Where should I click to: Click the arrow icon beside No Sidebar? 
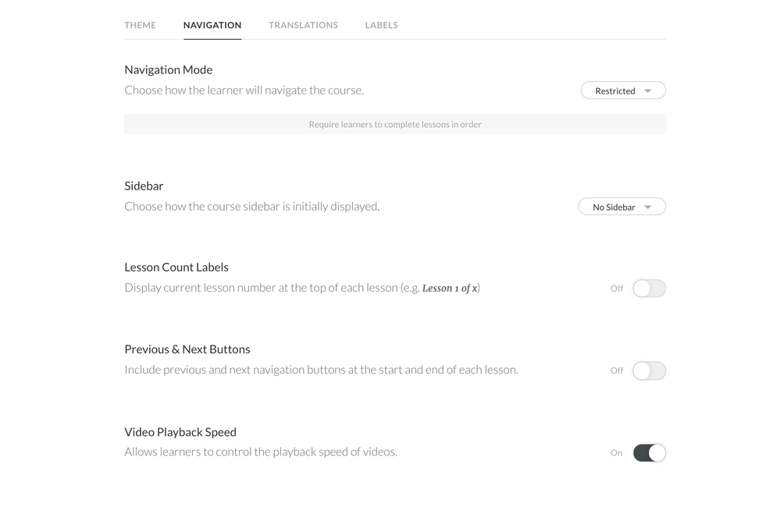pos(648,207)
